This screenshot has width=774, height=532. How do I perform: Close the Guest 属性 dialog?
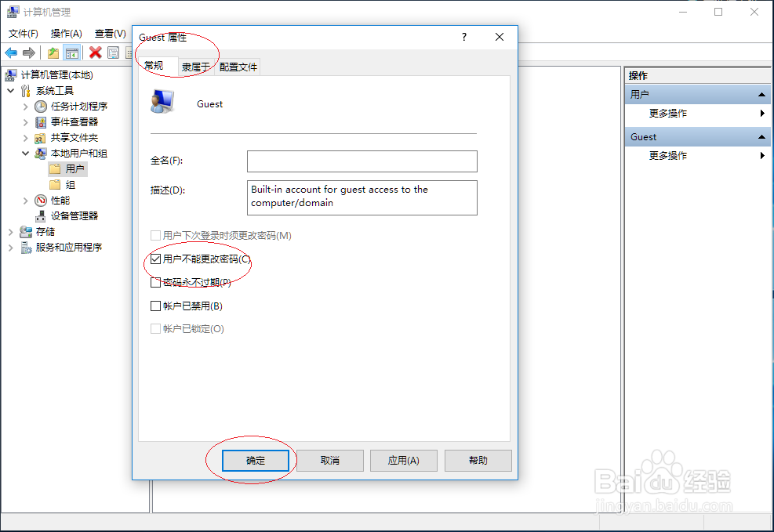(x=500, y=37)
